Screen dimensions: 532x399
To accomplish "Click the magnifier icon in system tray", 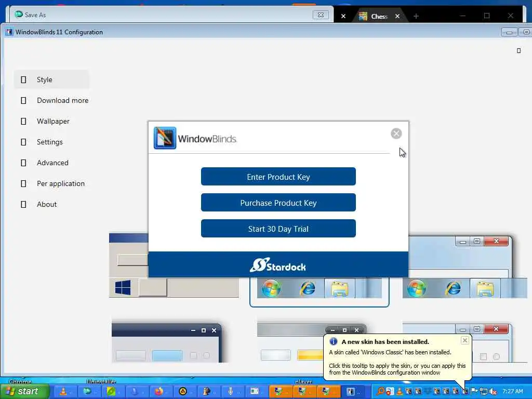I will [381, 392].
